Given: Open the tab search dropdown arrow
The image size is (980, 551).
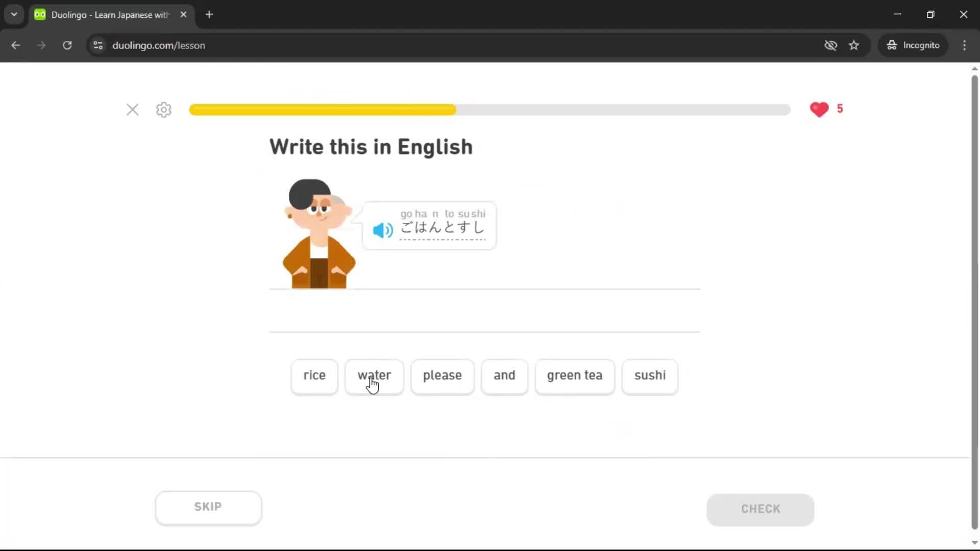Looking at the screenshot, I should pyautogui.click(x=14, y=14).
